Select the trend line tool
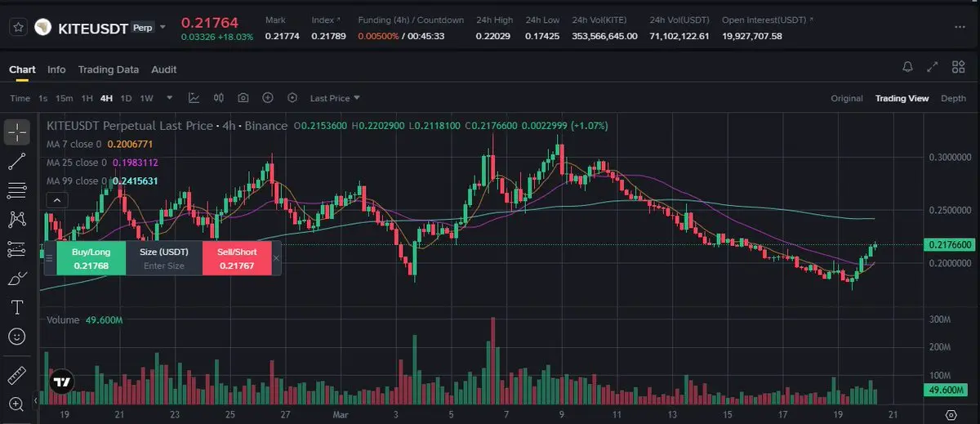This screenshot has width=980, height=424. 17,161
